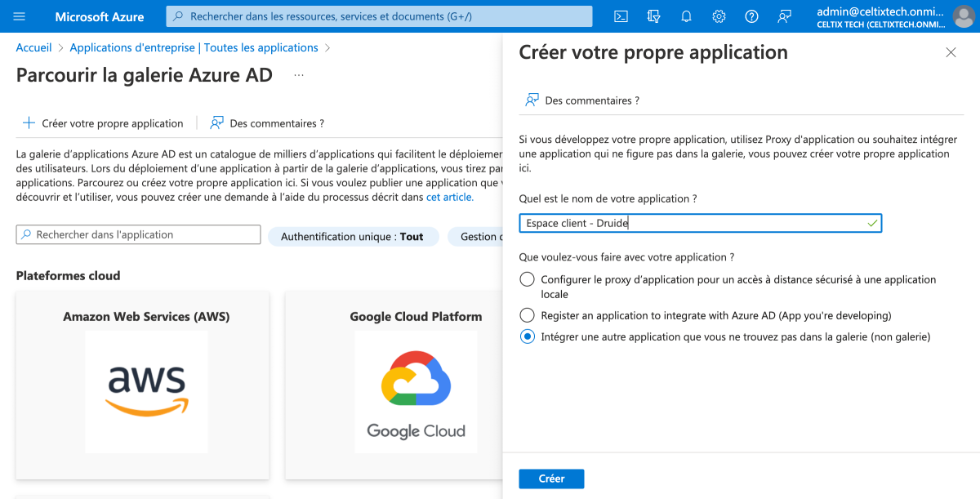Click the feedback icon in the create panel
This screenshot has height=499, width=980.
[532, 100]
